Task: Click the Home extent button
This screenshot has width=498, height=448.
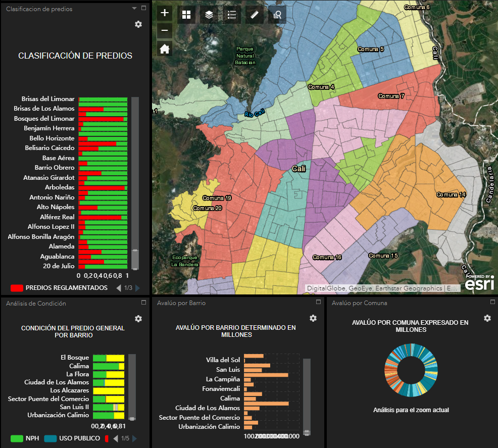Action: (164, 48)
